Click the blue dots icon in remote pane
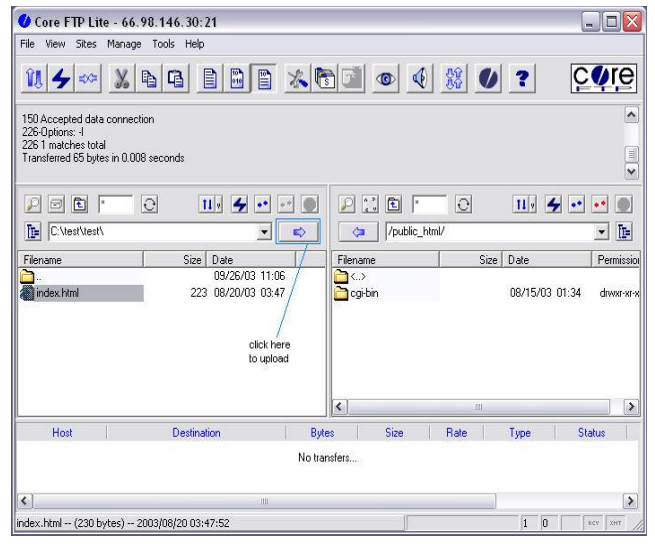 577,205
